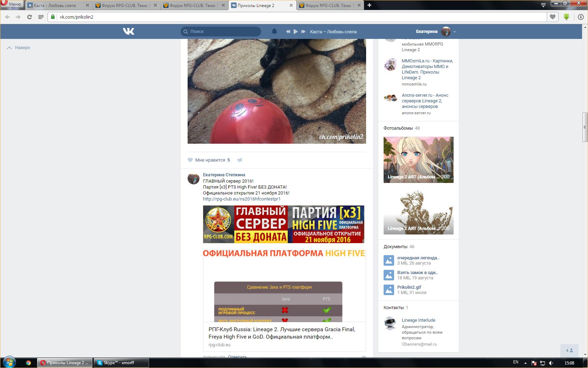588x368 pixels.
Task: Open the Opera Меню button
Action: tap(12, 4)
